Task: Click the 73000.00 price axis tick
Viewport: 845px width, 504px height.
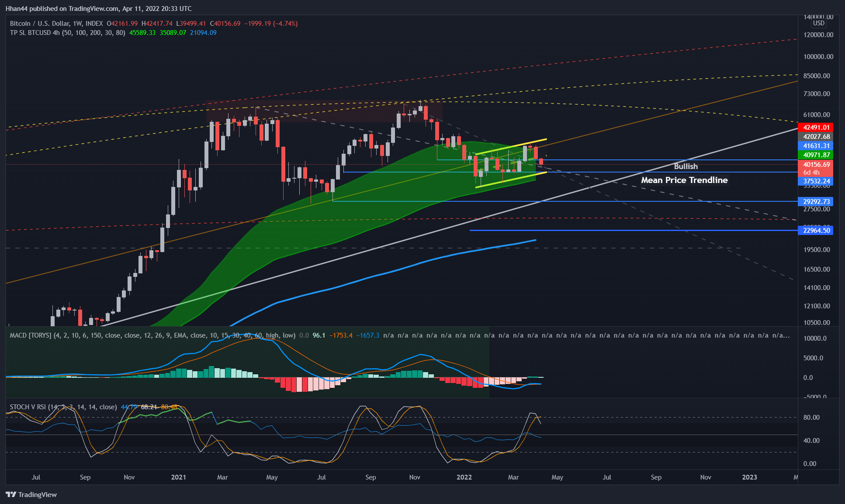Action: 817,94
